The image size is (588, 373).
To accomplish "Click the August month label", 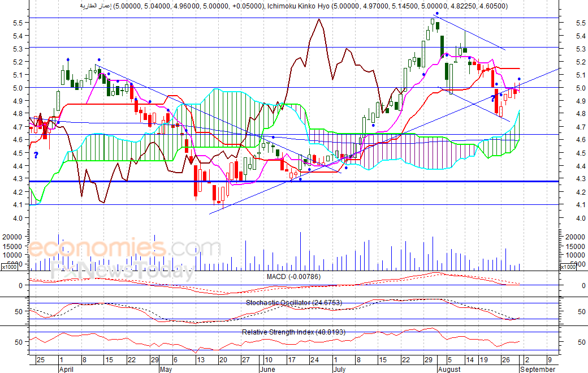I will tap(449, 369).
